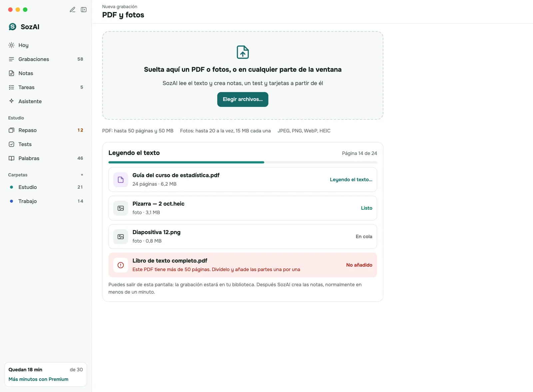The height and width of the screenshot is (392, 533).
Task: Click the Grabaciones list icon
Action: 11,59
